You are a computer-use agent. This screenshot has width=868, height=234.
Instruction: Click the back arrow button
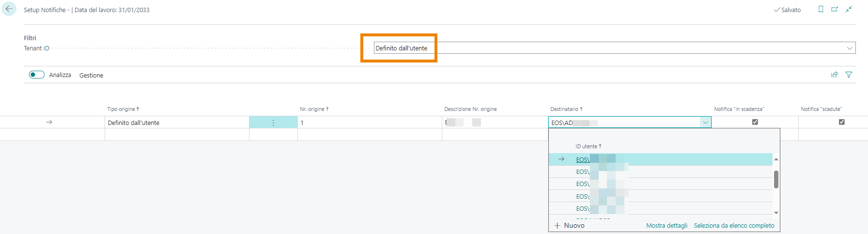point(9,9)
